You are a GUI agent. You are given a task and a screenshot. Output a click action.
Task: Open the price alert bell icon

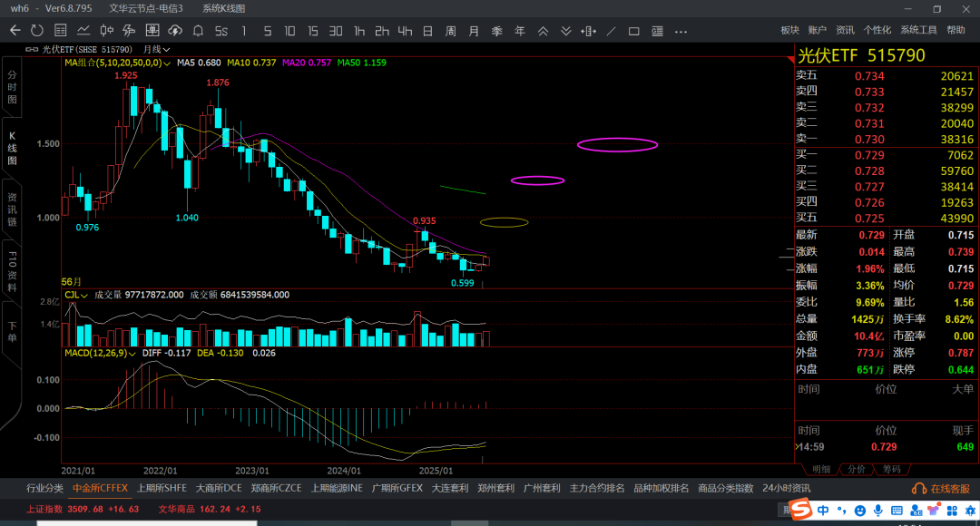click(x=198, y=31)
